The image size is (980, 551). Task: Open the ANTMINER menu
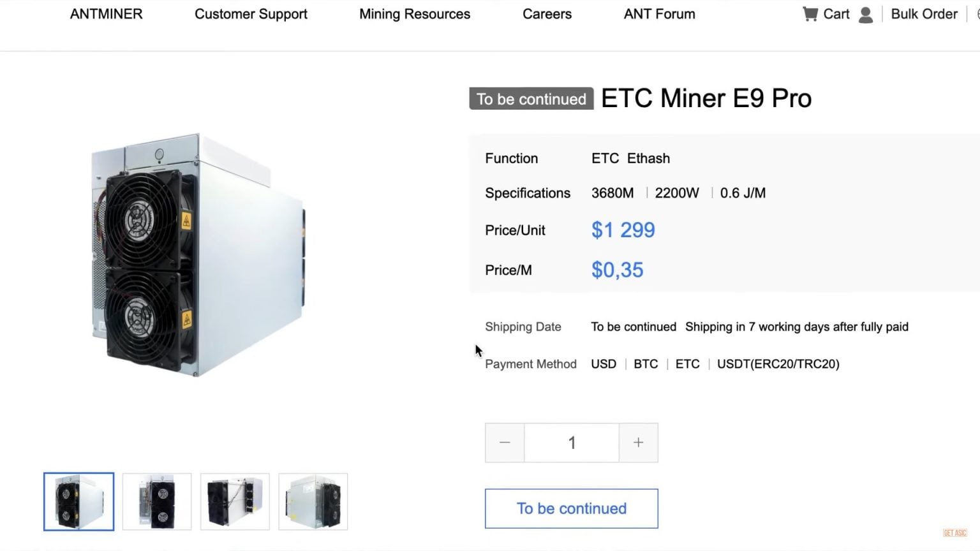point(107,14)
